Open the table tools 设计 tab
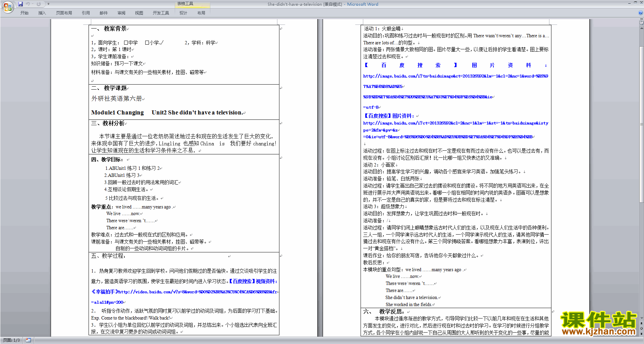644x344 pixels. point(183,13)
